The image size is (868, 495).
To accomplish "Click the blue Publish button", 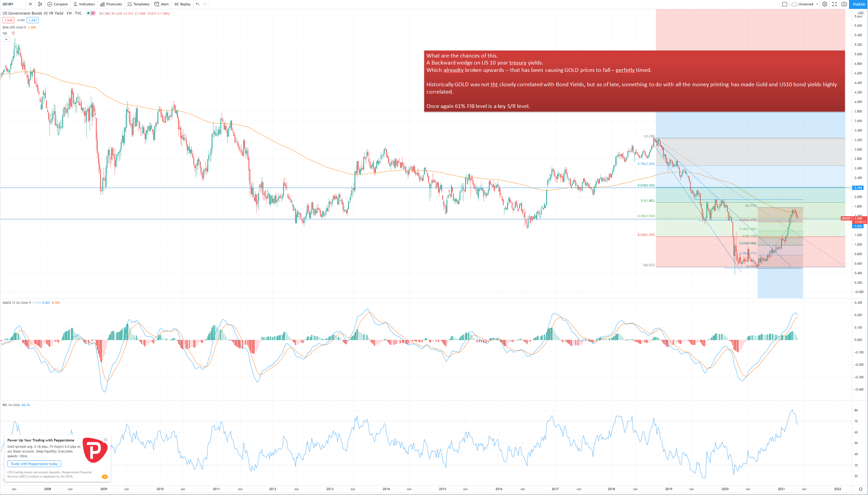I will pyautogui.click(x=859, y=4).
